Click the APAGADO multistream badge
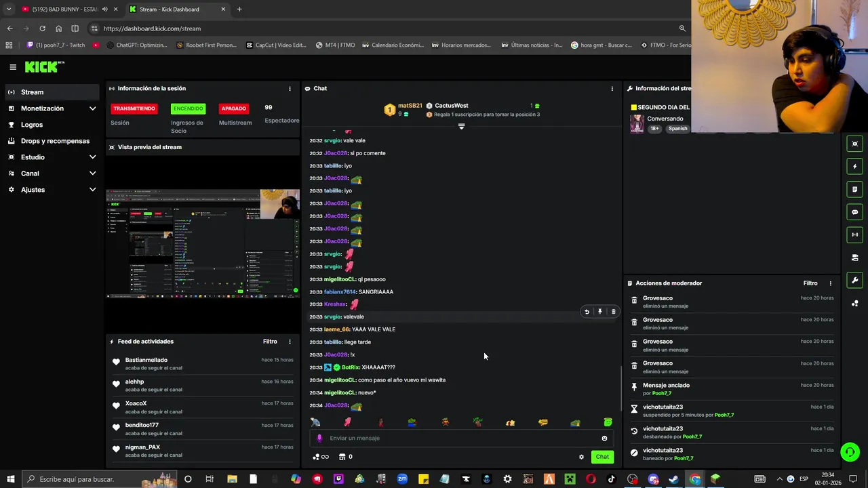This screenshot has width=868, height=488. click(233, 108)
